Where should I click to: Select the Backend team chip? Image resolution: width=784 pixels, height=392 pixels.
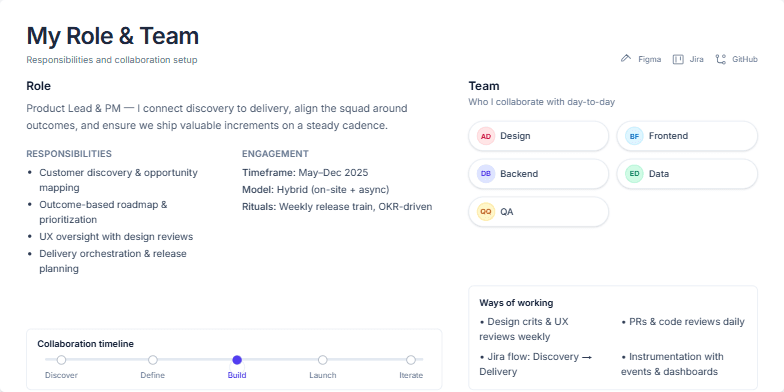point(538,174)
